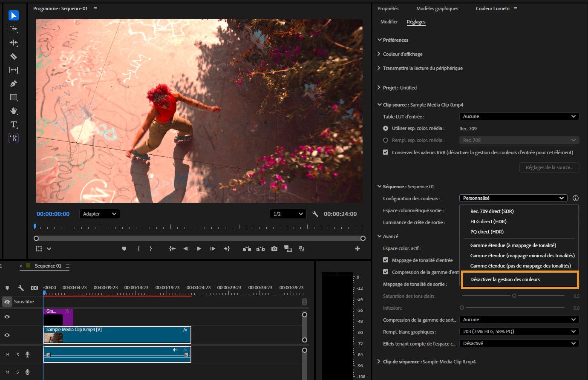The image size is (588, 380).
Task: Switch to the Modèles graphiques tab
Action: [437, 9]
